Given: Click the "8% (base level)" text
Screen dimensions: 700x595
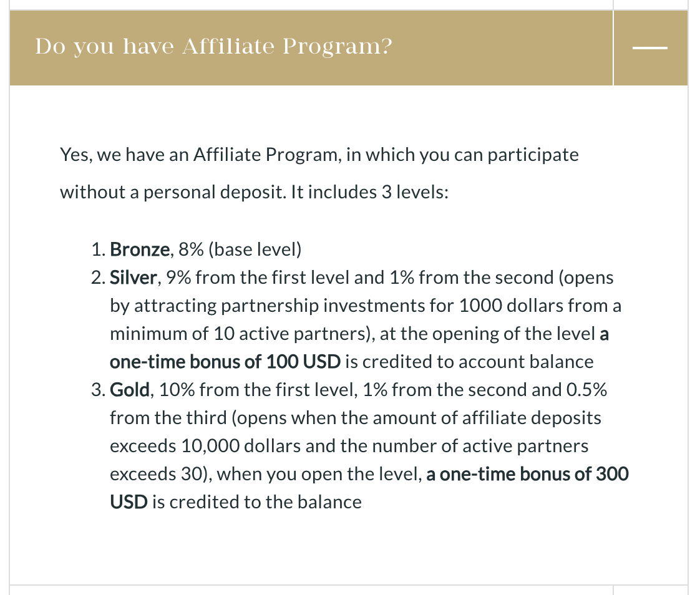Looking at the screenshot, I should click(240, 250).
